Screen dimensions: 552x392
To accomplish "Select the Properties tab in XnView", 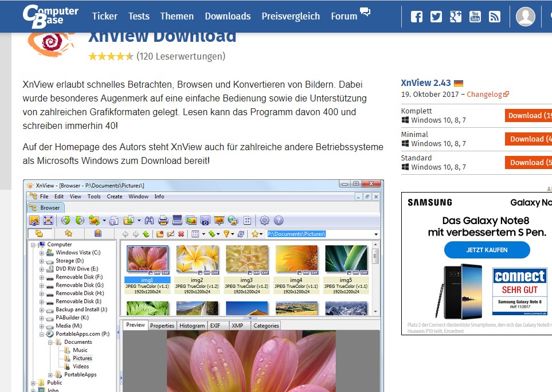I will (162, 326).
